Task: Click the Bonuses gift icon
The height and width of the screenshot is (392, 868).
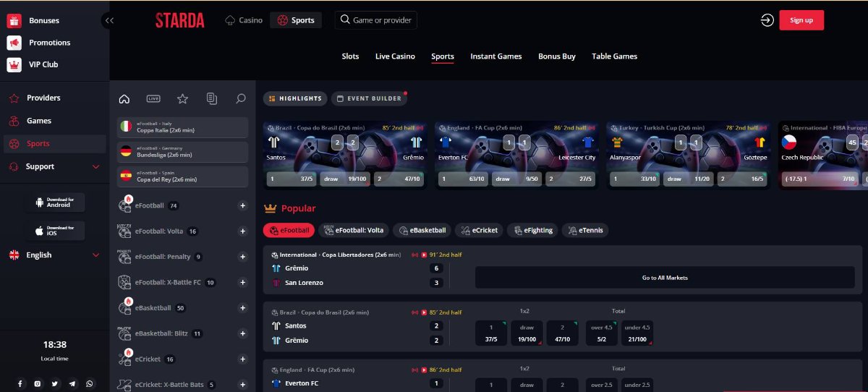Action: (x=14, y=21)
